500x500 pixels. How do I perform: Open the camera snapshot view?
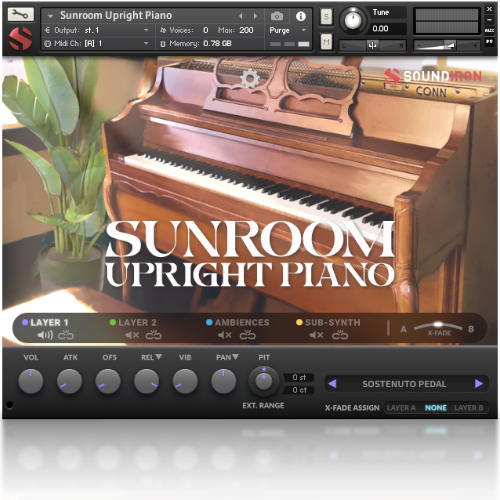click(x=277, y=16)
